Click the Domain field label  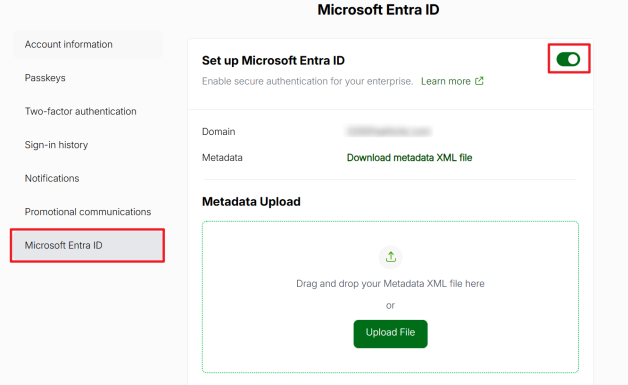tap(219, 132)
